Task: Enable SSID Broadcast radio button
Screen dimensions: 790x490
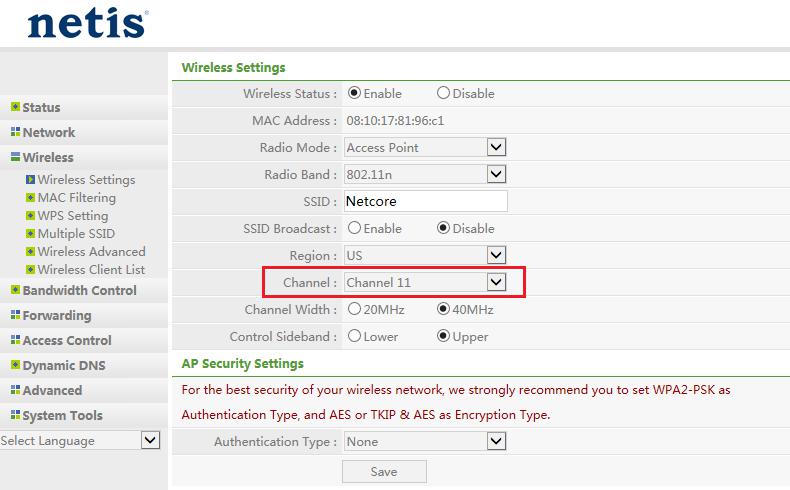Action: point(354,228)
